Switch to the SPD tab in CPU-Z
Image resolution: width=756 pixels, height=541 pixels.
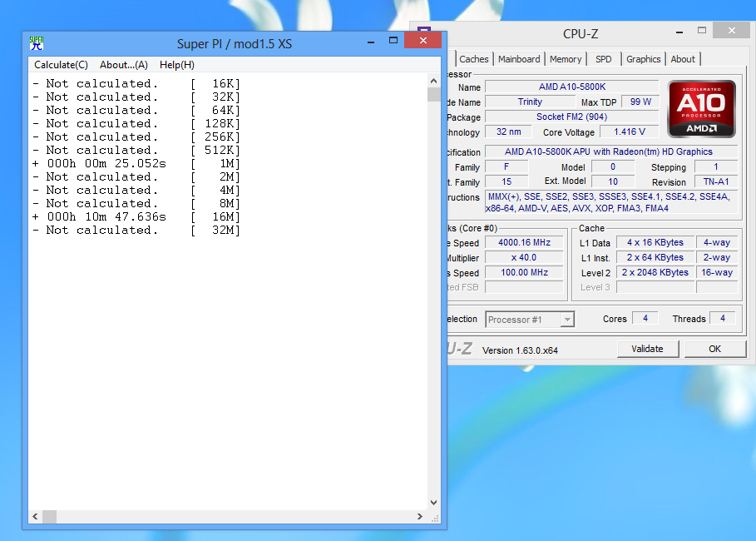tap(603, 59)
